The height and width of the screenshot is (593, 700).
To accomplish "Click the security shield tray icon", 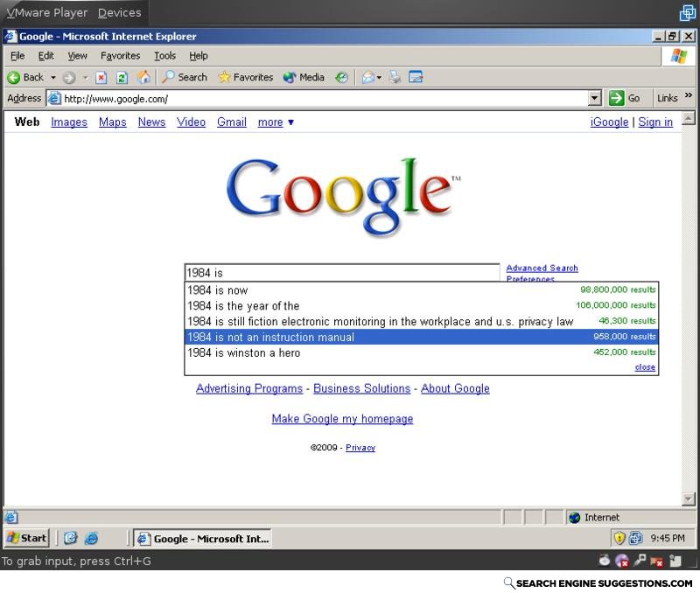I will point(619,539).
